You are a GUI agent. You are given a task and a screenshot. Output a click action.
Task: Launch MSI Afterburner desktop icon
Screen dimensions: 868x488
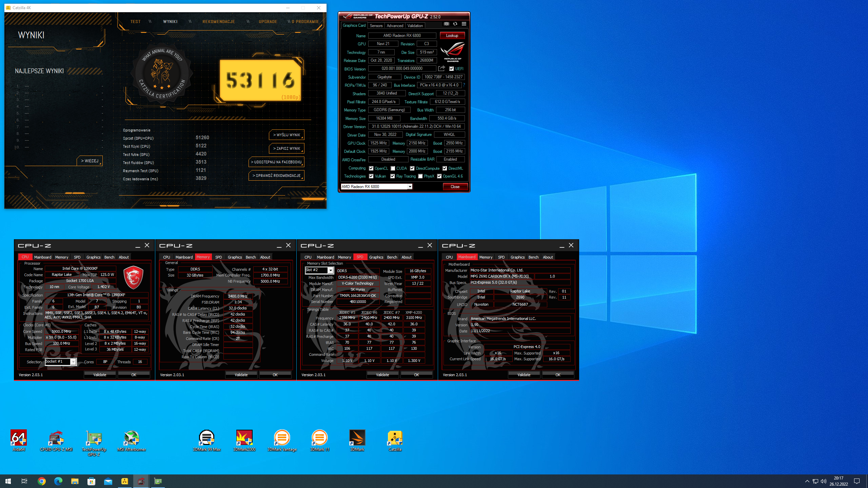point(132,441)
